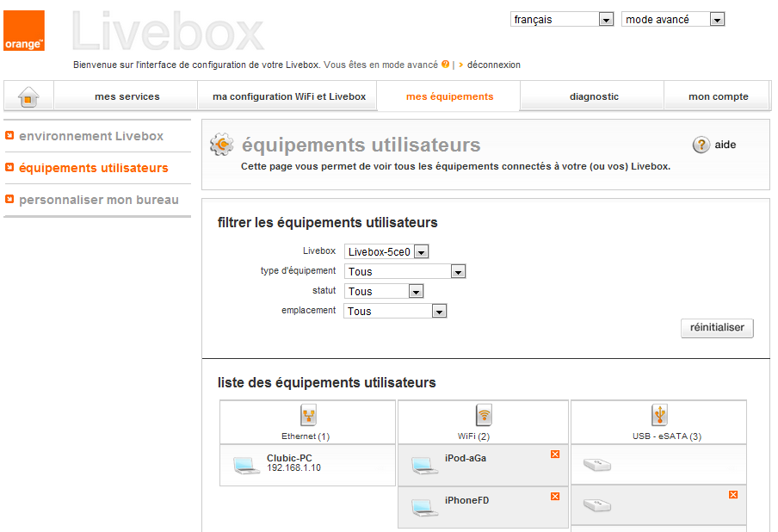Screen dimensions: 778x532
Task: Select the mes équipements tab
Action: point(449,96)
